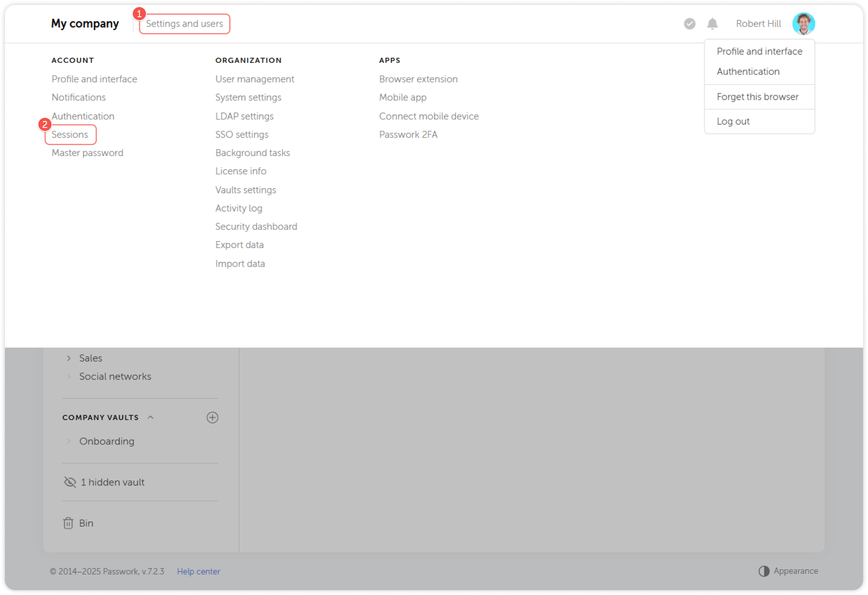Click the hidden vault crossed-eye icon
This screenshot has width=868, height=595.
70,482
